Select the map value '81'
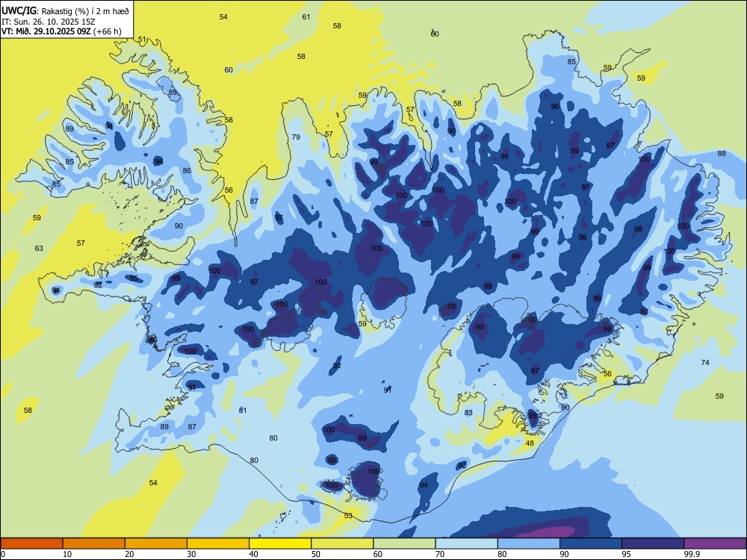Screen dimensions: 747x560 pyautogui.click(x=243, y=411)
